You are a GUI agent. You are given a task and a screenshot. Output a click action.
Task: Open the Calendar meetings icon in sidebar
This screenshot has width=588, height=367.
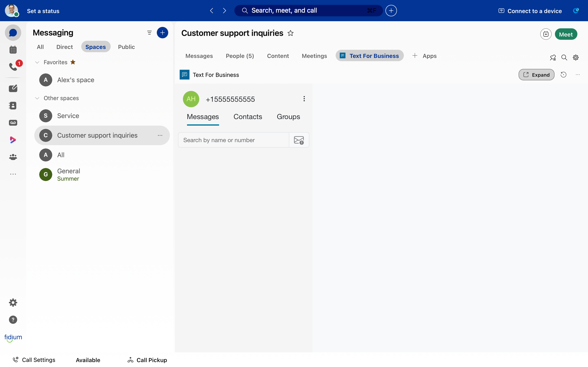13,50
